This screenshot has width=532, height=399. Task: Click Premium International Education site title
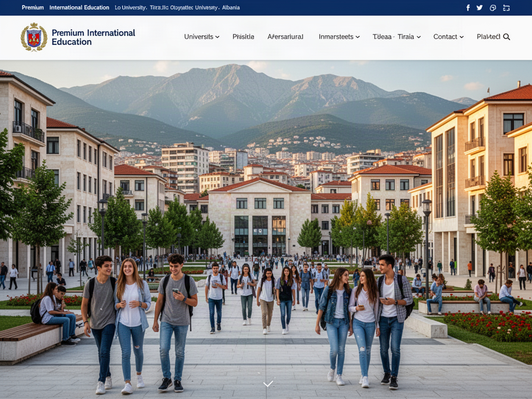(93, 37)
